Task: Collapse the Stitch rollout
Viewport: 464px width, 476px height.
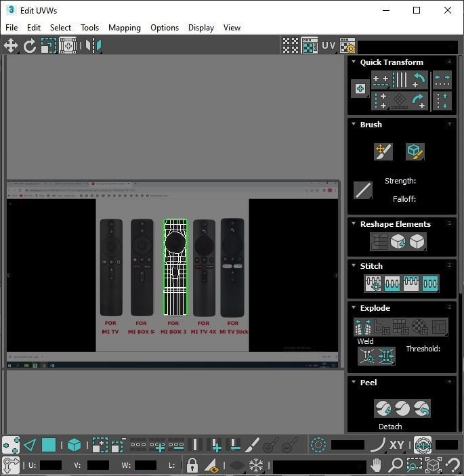Action: 354,265
